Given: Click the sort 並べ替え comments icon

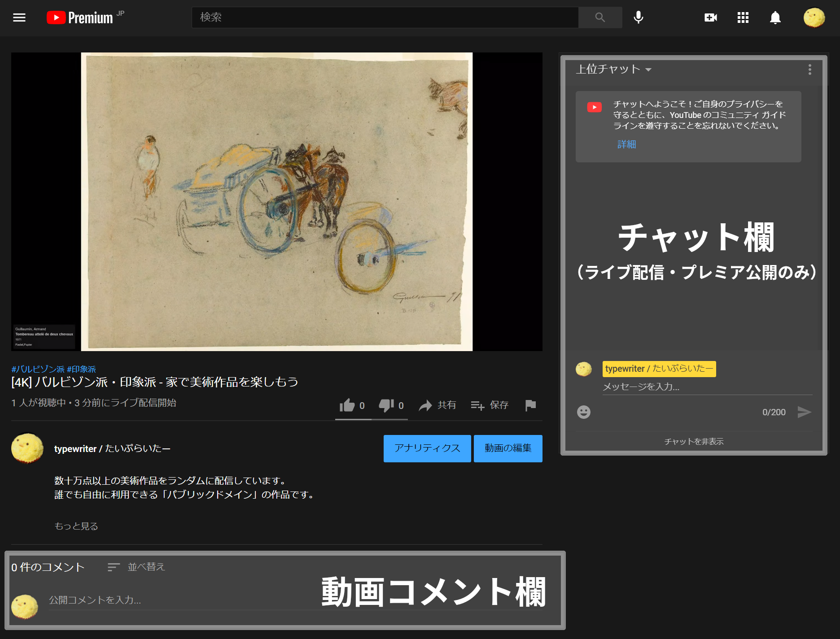Looking at the screenshot, I should pyautogui.click(x=114, y=567).
